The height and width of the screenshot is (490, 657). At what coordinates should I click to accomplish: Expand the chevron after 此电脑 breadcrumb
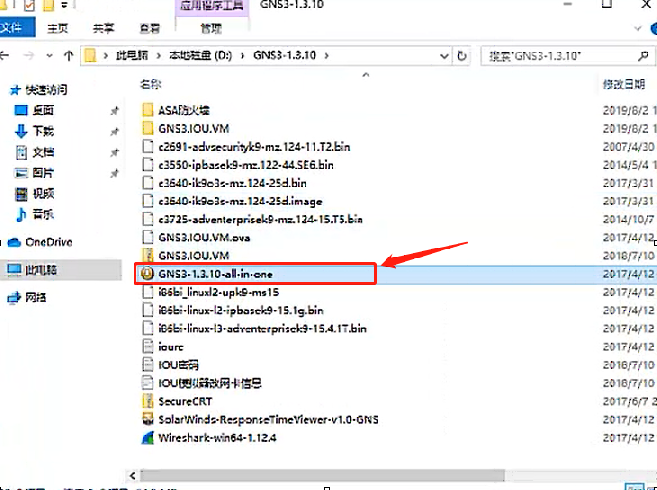(x=159, y=55)
